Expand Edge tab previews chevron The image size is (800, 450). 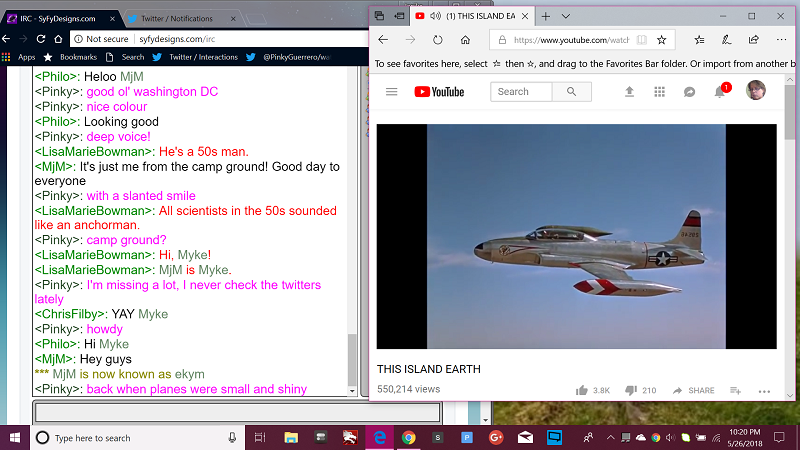[565, 16]
